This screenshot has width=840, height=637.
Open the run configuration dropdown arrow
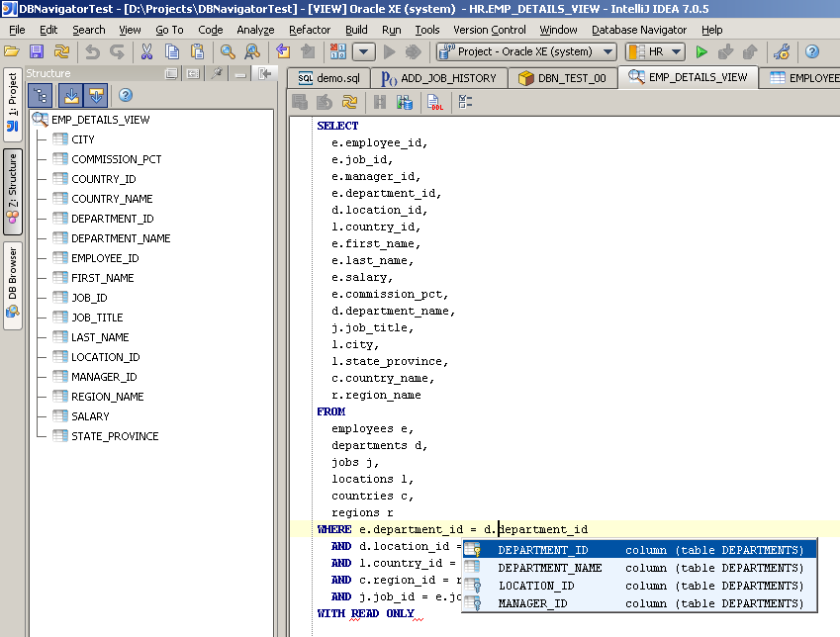coord(364,52)
